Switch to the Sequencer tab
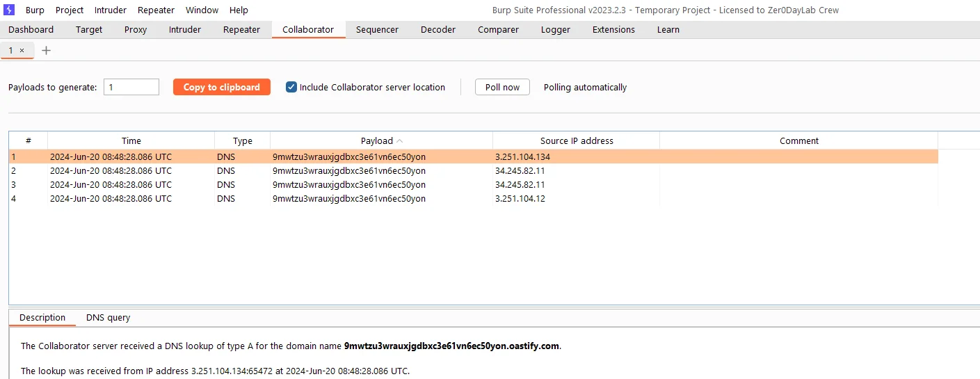 (377, 29)
